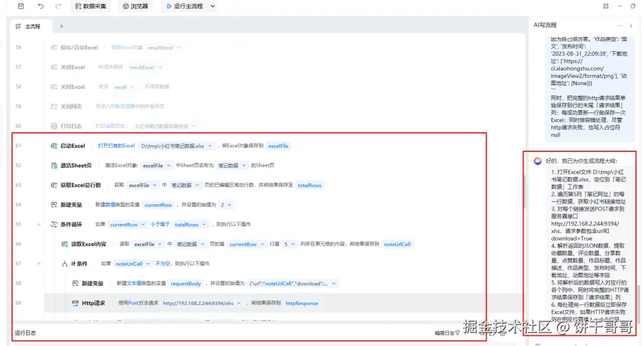Click the 保存/另存Excel step icon on line 56

pyautogui.click(x=54, y=48)
